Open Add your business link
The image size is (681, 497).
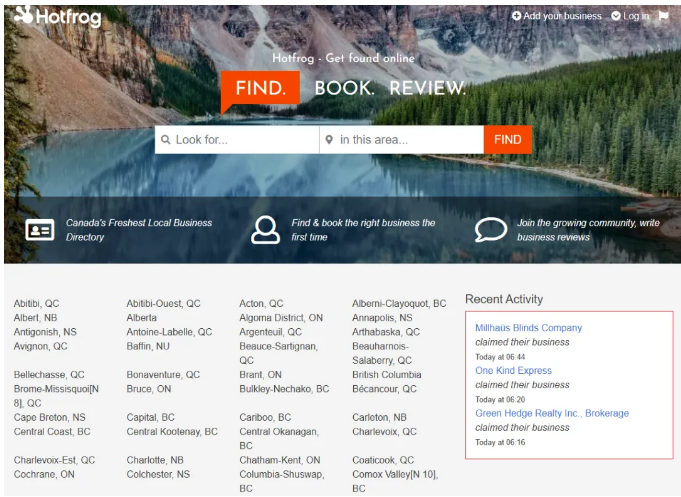coord(557,16)
